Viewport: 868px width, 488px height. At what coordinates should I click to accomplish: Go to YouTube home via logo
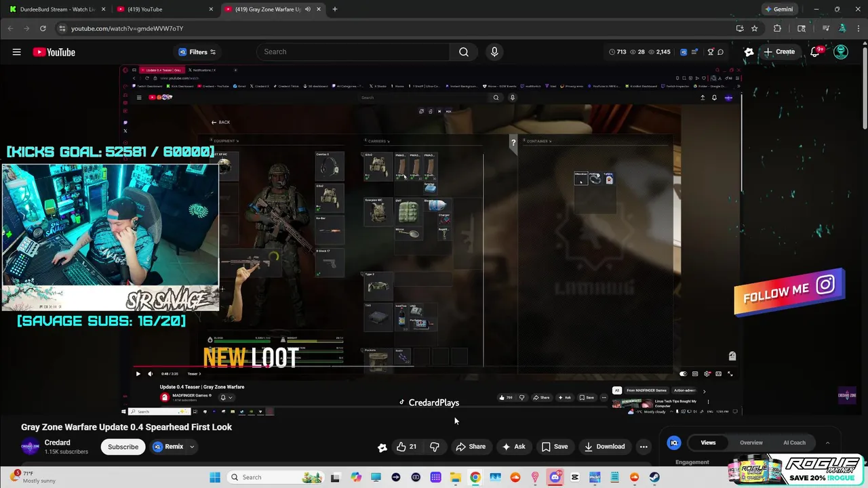click(54, 52)
